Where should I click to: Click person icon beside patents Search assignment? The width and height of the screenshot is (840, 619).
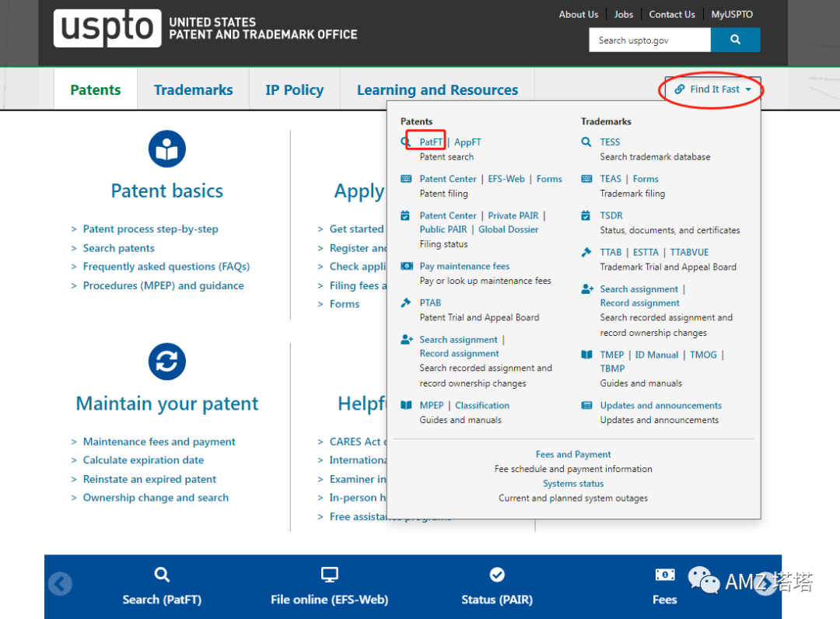tap(407, 340)
